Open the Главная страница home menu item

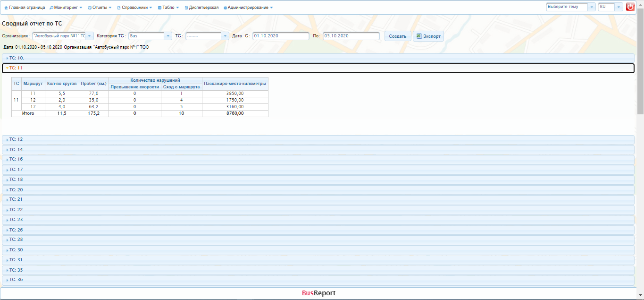25,8
